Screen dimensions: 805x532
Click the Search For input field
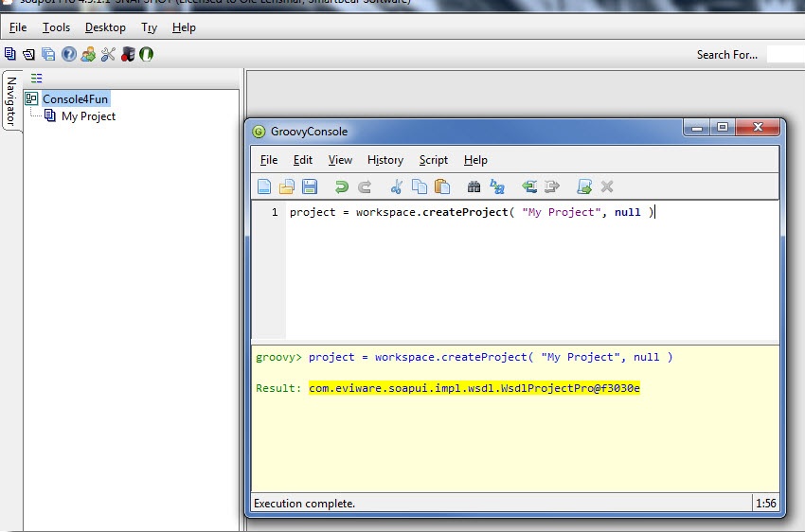coord(785,54)
